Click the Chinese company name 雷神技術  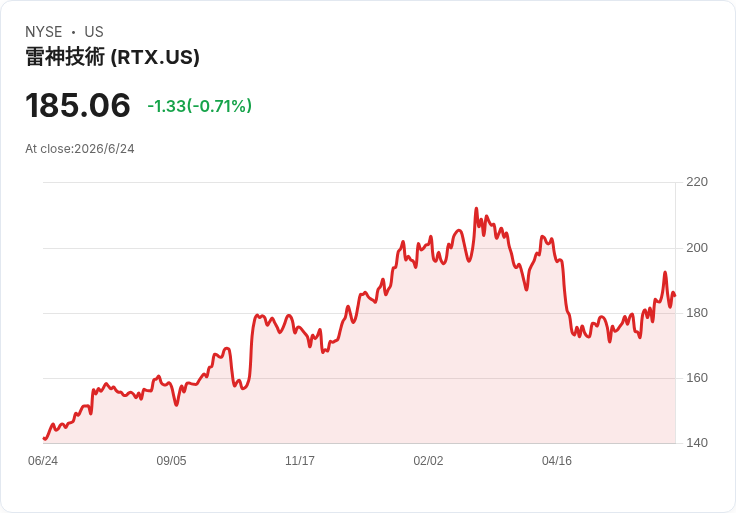tap(65, 57)
